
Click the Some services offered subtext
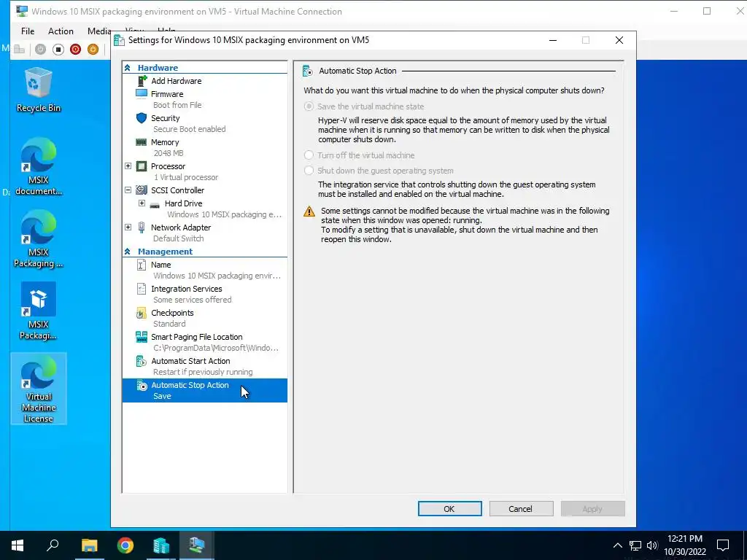pyautogui.click(x=192, y=300)
